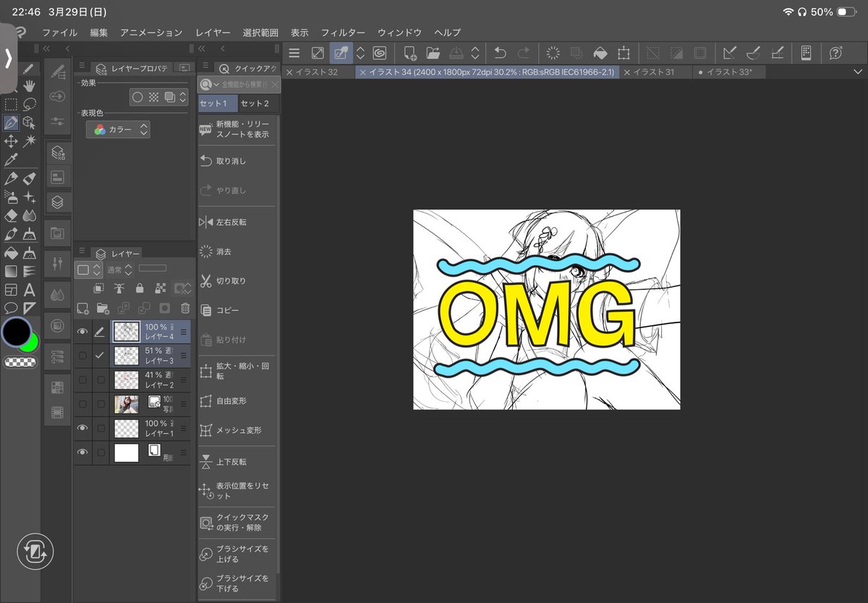The width and height of the screenshot is (868, 603).
Task: Choose the Lasso selection tool
Action: pos(29,104)
